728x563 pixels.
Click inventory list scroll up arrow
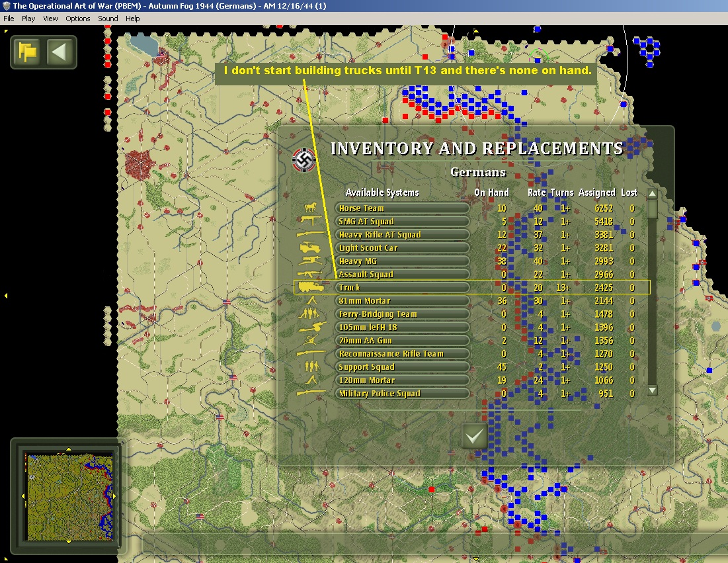[x=653, y=193]
